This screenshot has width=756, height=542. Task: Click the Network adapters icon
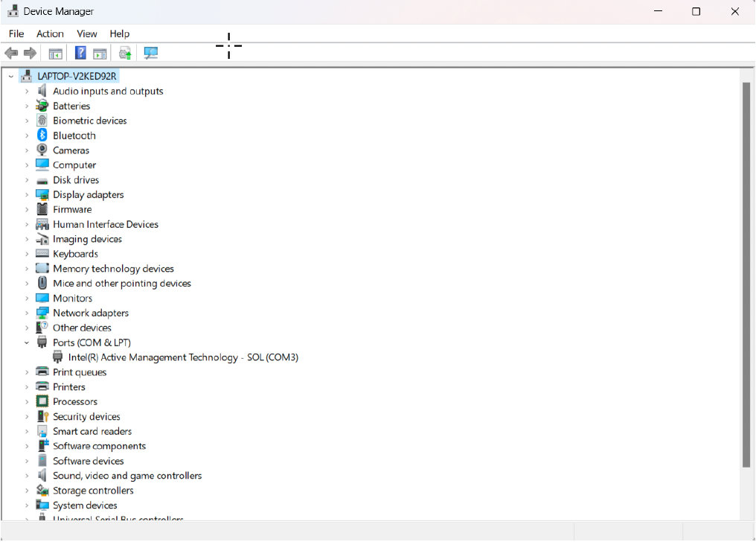(x=42, y=313)
